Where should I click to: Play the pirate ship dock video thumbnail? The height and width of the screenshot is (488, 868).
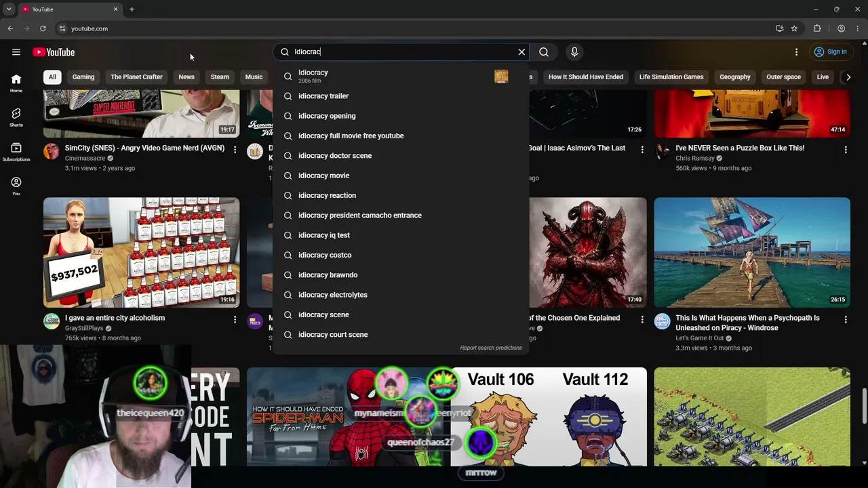(752, 252)
